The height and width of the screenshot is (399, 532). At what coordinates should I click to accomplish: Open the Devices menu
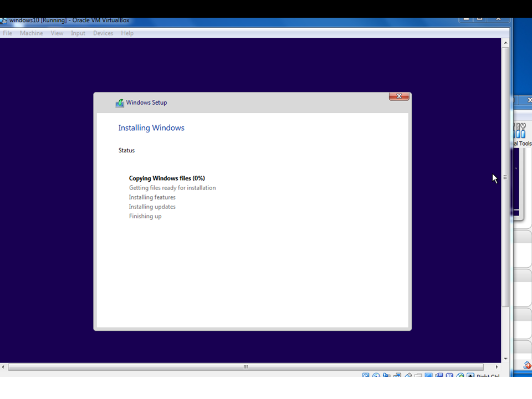pyautogui.click(x=103, y=33)
